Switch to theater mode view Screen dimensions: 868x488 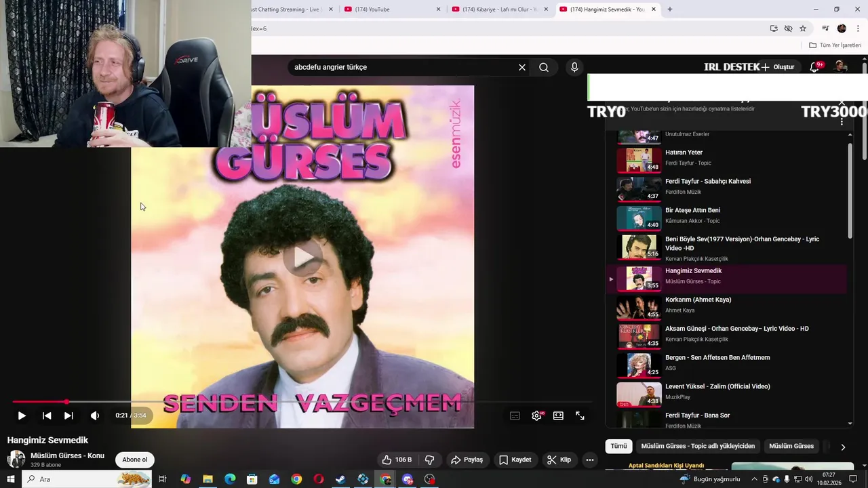click(558, 415)
